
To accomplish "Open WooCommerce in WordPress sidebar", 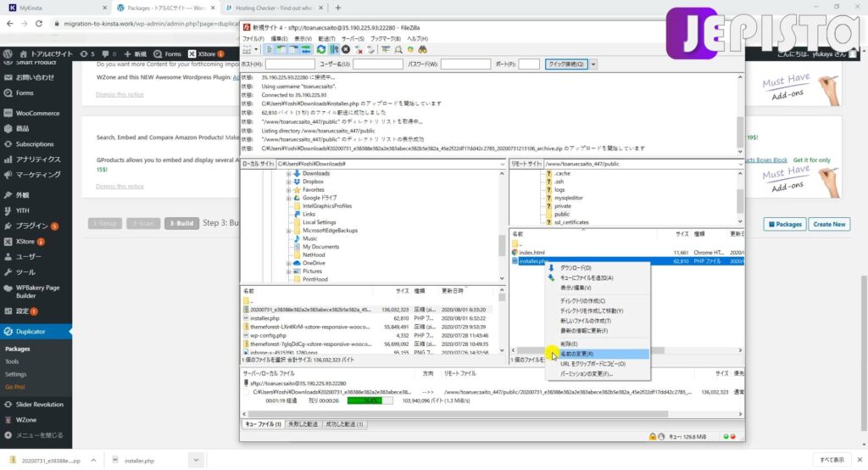I will click(36, 113).
